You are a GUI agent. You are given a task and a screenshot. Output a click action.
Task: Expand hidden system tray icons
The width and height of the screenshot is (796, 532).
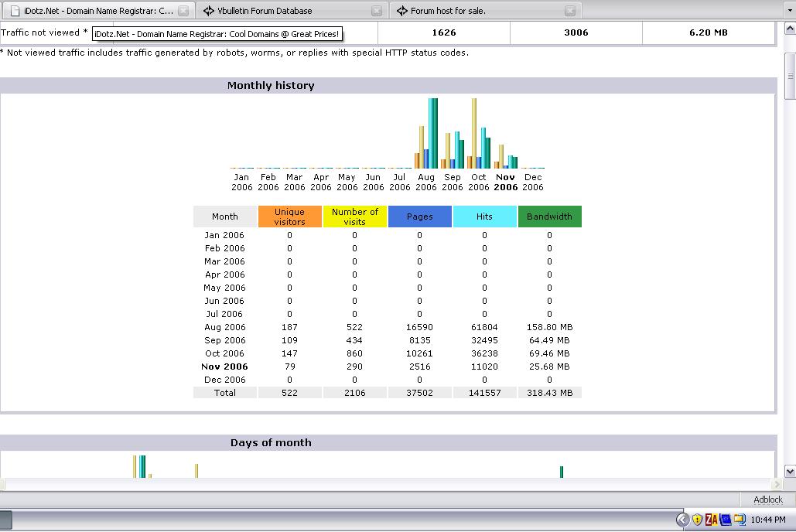(x=682, y=520)
